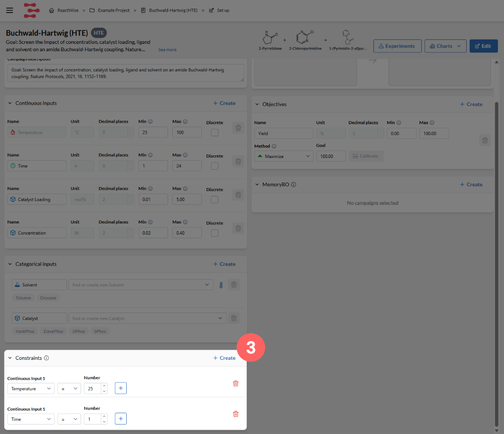Collapse the Constraints section

(x=10, y=358)
